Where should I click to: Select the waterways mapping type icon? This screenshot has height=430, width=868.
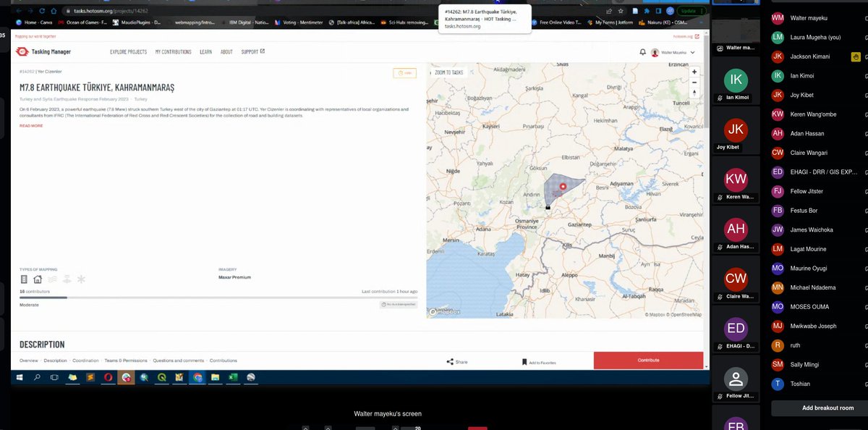(51, 279)
